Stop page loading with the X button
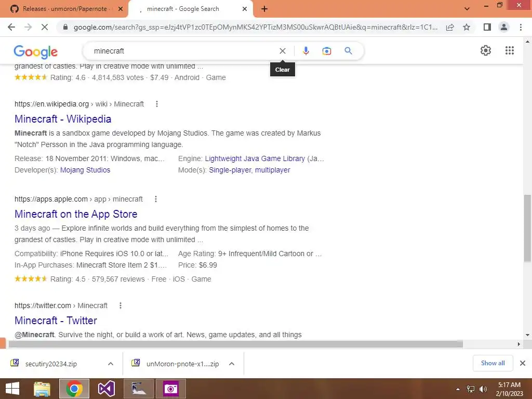This screenshot has width=532, height=399. [x=45, y=27]
